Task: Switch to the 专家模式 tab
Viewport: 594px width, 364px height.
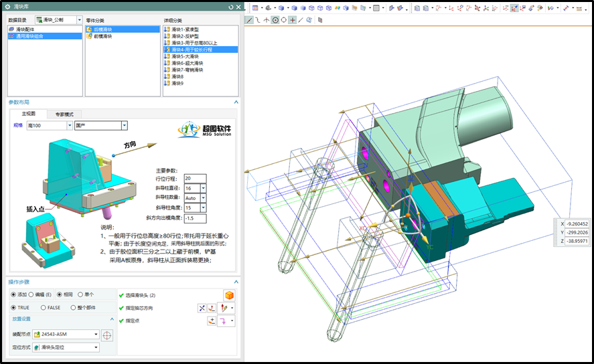Action: (x=69, y=114)
